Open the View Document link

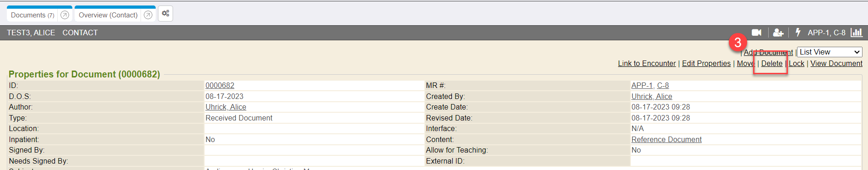(836, 63)
